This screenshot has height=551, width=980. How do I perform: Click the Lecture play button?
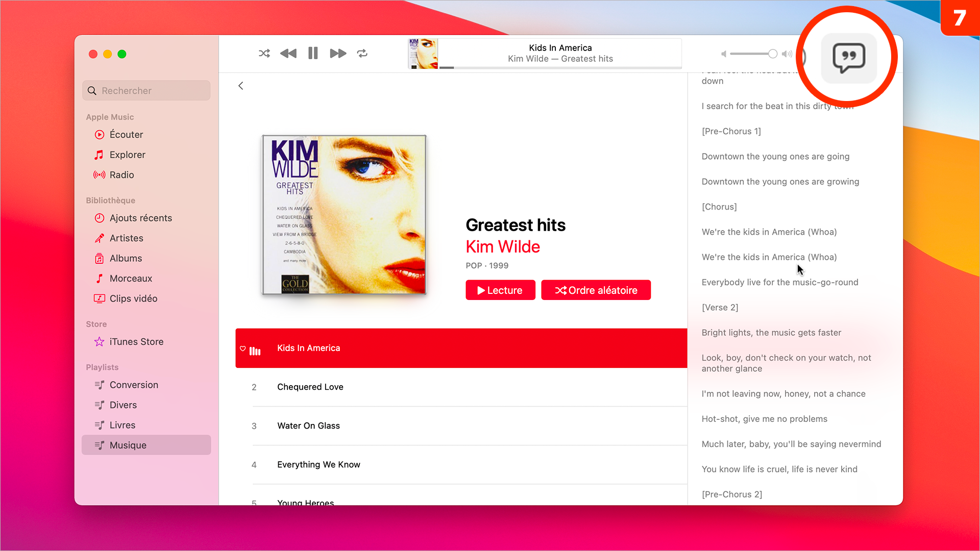(x=500, y=290)
